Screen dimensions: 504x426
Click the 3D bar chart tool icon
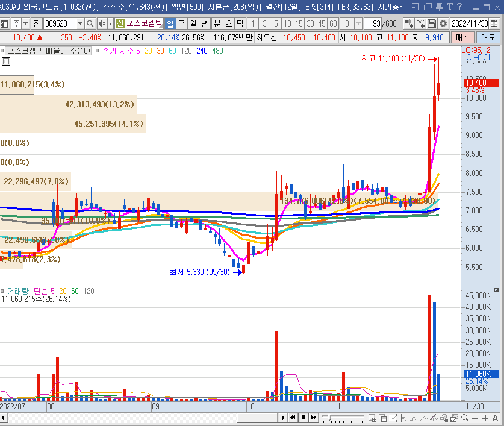(x=444, y=418)
